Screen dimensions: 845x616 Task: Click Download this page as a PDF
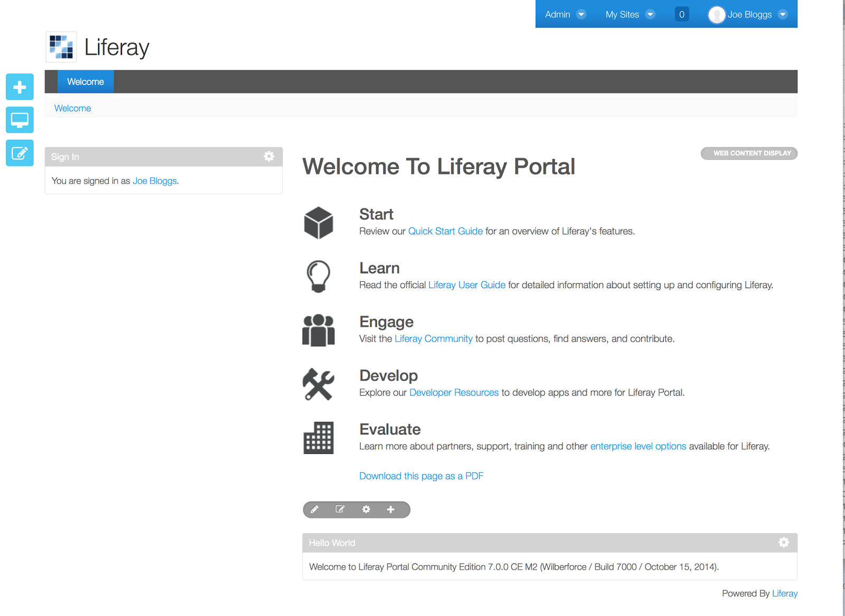tap(421, 476)
